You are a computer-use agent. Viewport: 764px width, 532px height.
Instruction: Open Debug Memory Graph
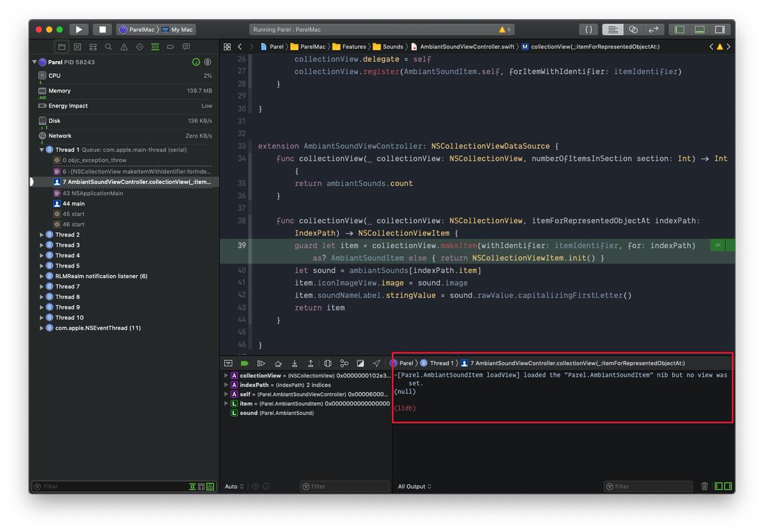tap(344, 363)
